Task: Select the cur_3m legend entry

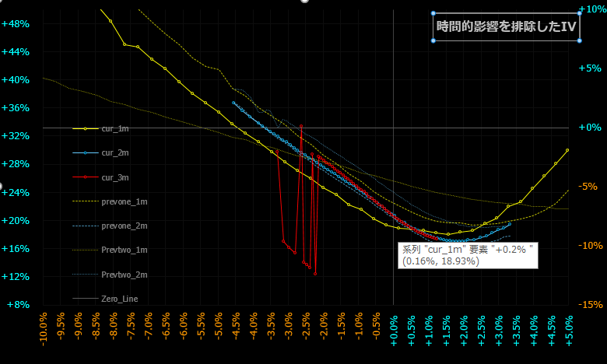Action: 100,177
